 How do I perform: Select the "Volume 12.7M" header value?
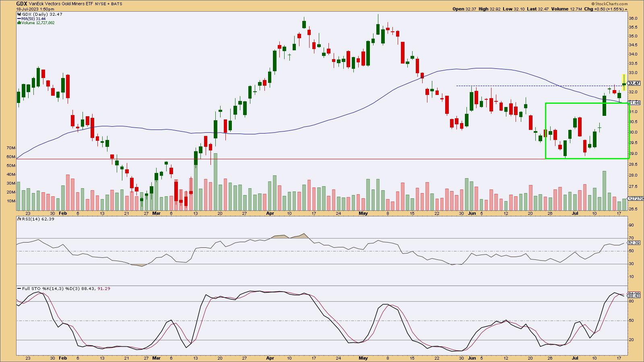567,9
